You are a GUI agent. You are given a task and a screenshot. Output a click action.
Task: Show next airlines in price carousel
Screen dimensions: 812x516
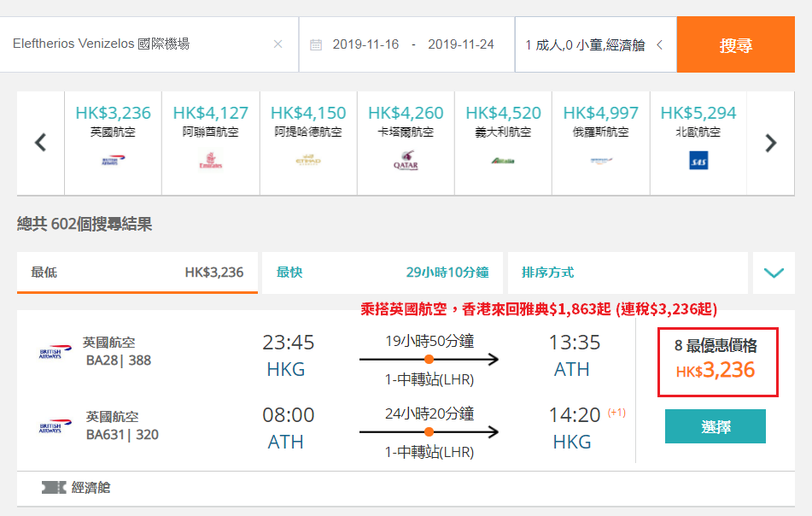tap(770, 143)
